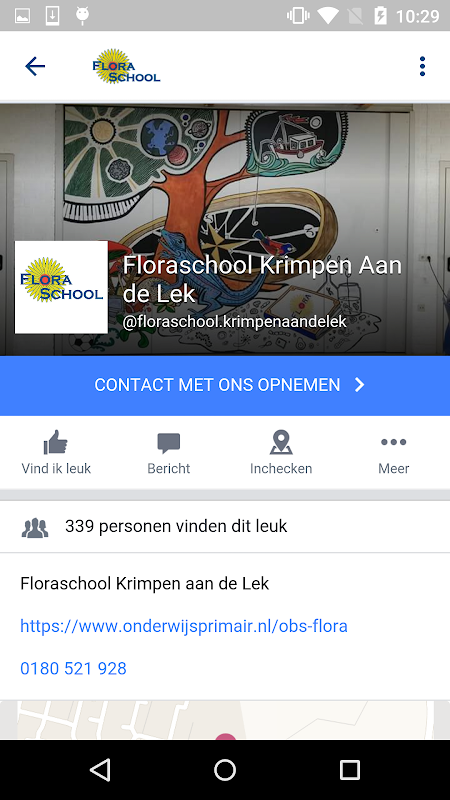
Task: Expand the Meer options
Action: 393,453
